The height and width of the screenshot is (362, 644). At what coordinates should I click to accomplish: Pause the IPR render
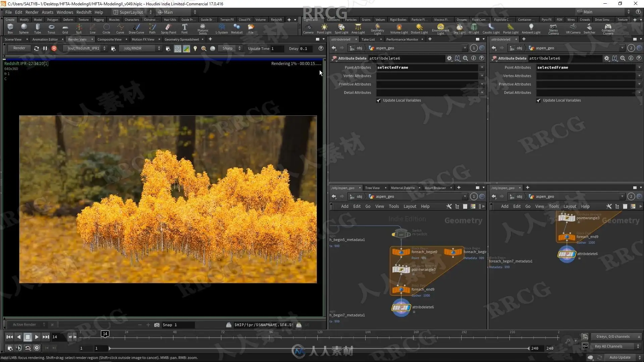point(45,48)
